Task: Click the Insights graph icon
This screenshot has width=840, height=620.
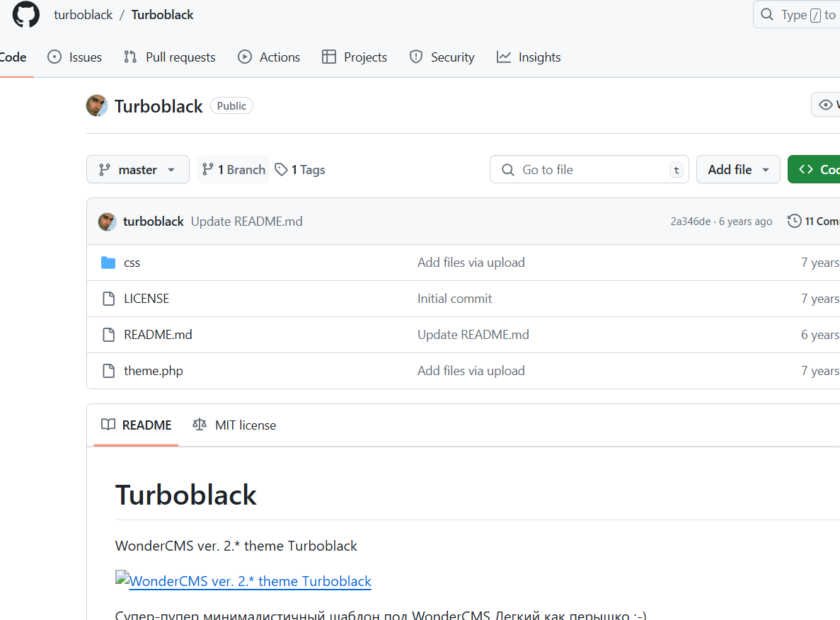Action: point(504,57)
